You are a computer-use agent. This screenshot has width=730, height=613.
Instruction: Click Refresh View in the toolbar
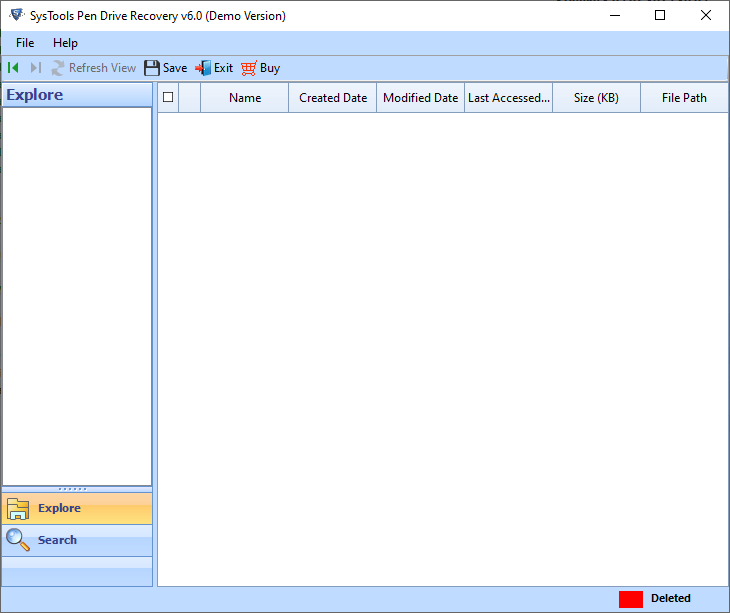94,68
